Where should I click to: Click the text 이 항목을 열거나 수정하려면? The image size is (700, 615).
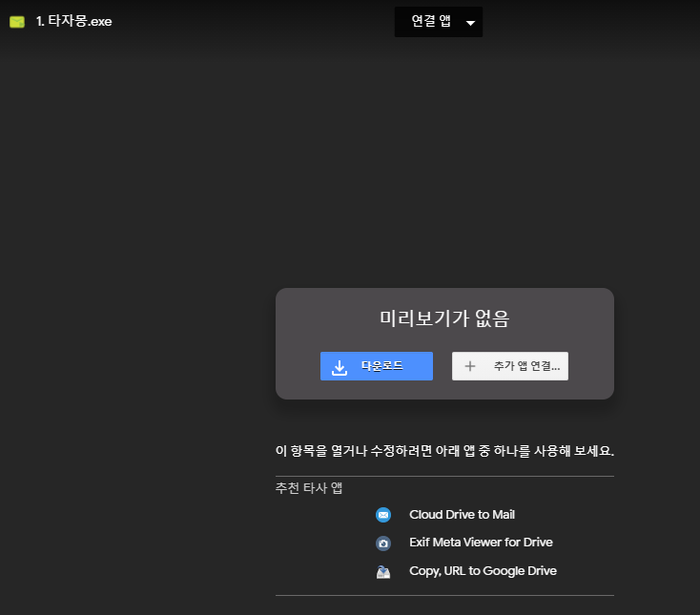pyautogui.click(x=354, y=451)
